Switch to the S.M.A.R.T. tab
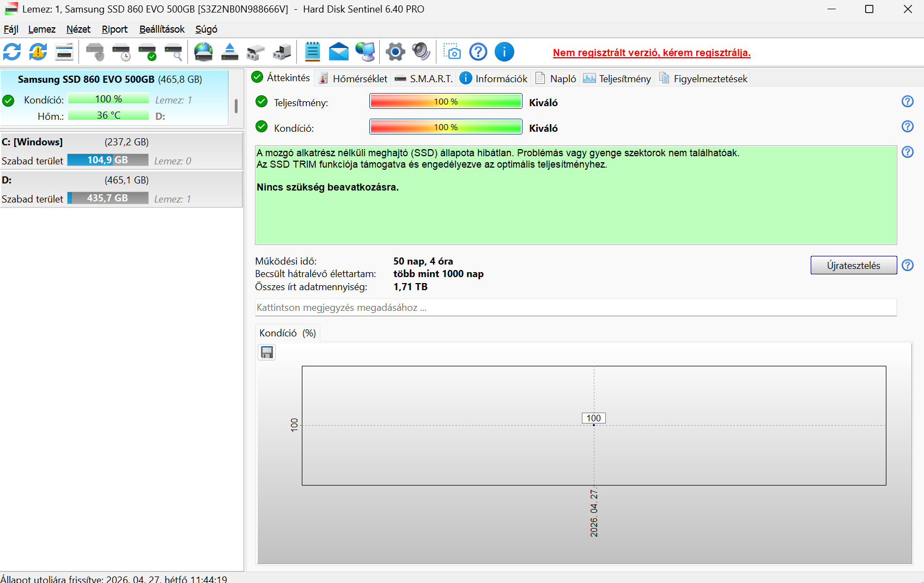The image size is (924, 583). click(424, 79)
